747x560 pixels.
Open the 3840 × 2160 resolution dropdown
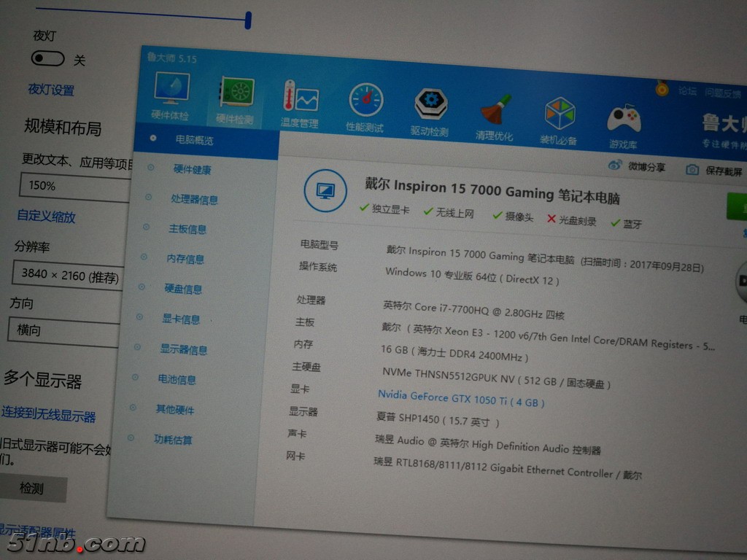pos(68,274)
